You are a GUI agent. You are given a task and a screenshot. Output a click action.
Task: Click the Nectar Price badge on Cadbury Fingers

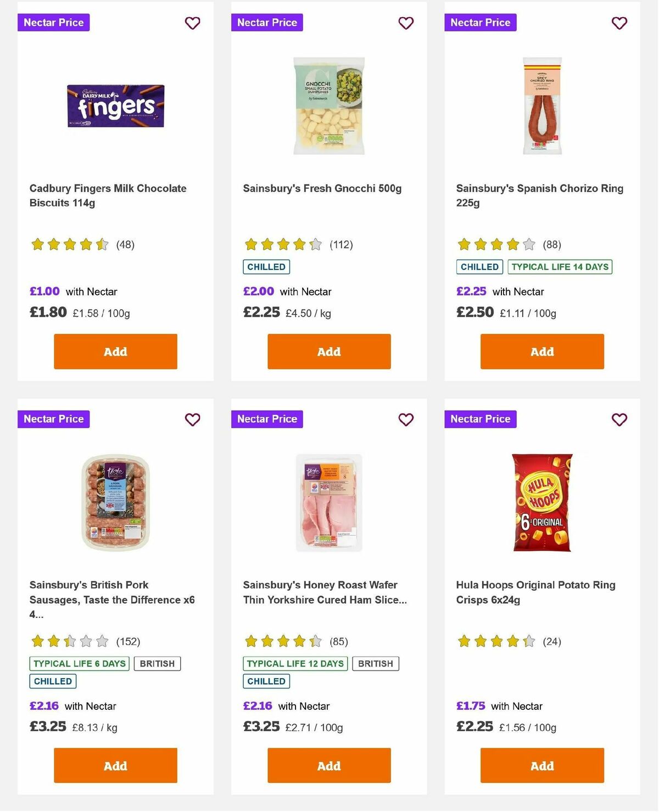point(53,23)
